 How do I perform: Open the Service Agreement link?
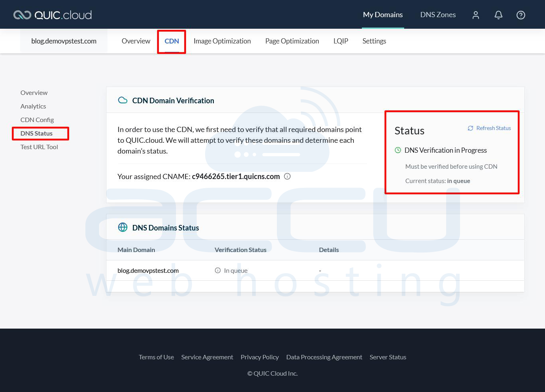click(x=207, y=357)
